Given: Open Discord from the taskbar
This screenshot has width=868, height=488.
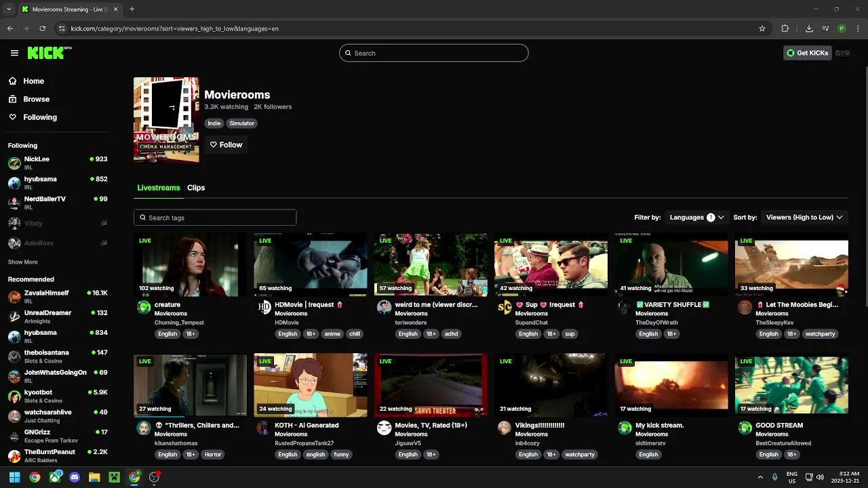Looking at the screenshot, I should pyautogui.click(x=75, y=477).
